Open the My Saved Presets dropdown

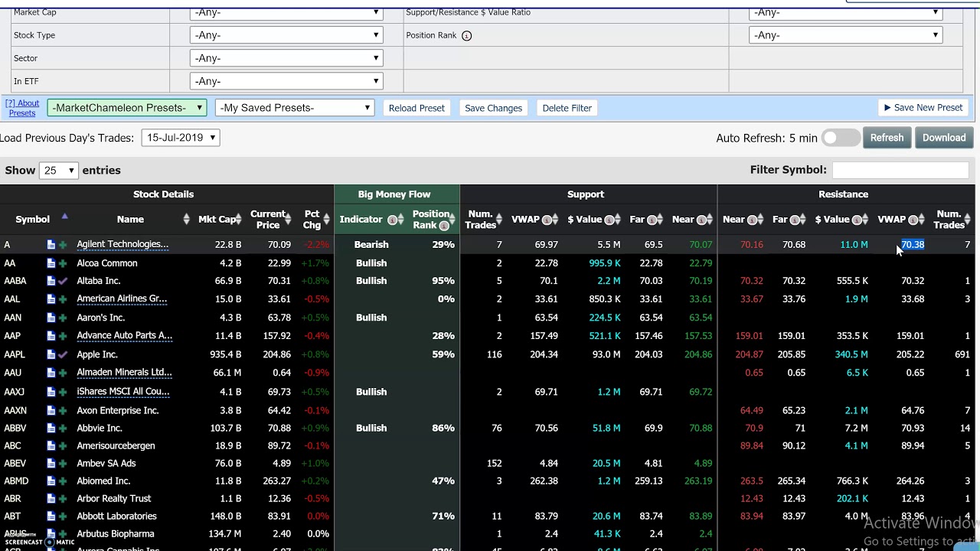point(294,108)
